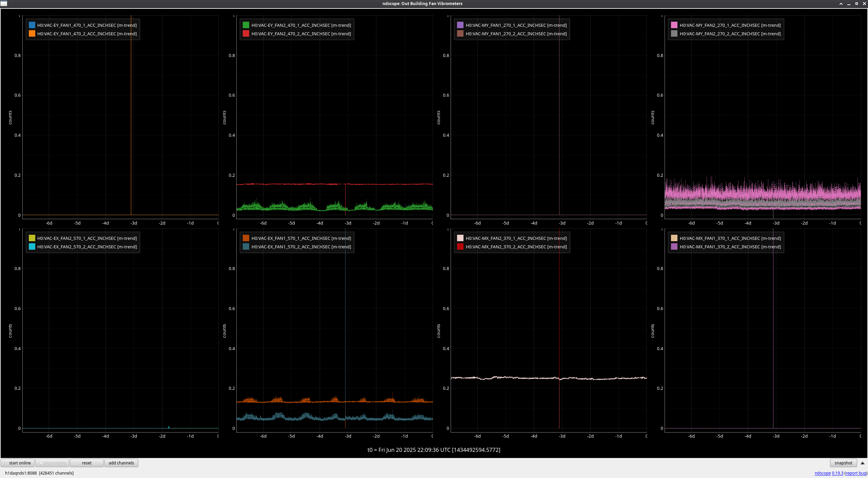
Task: Select legend entry H0:VAC-MY_FAN2_270_1_ACC_INCHSEC
Action: click(730, 25)
